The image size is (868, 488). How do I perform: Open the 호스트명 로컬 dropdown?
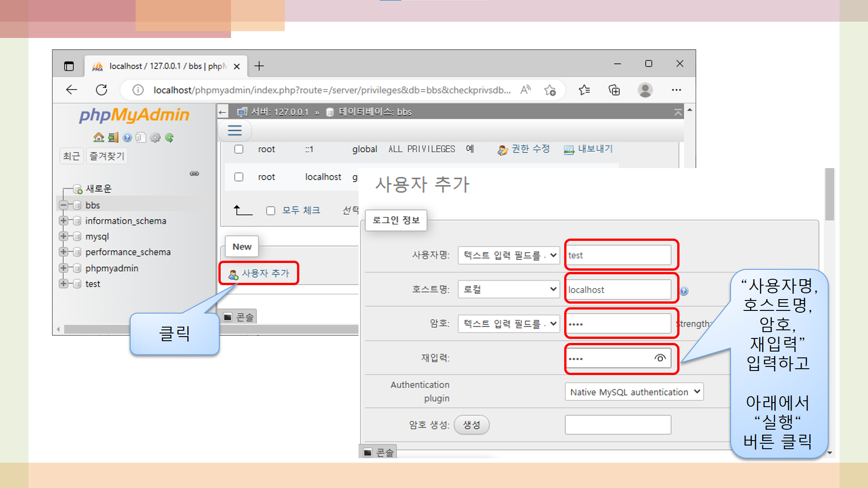click(509, 289)
